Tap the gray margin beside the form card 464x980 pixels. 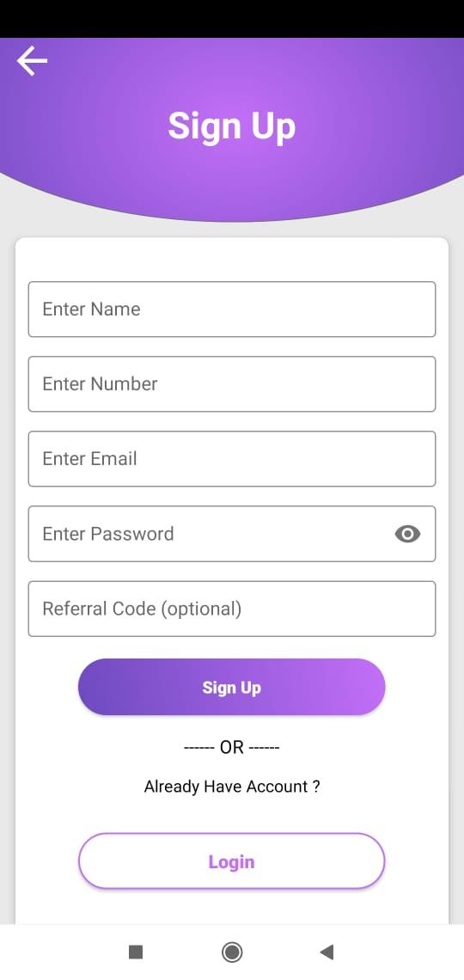point(7,562)
